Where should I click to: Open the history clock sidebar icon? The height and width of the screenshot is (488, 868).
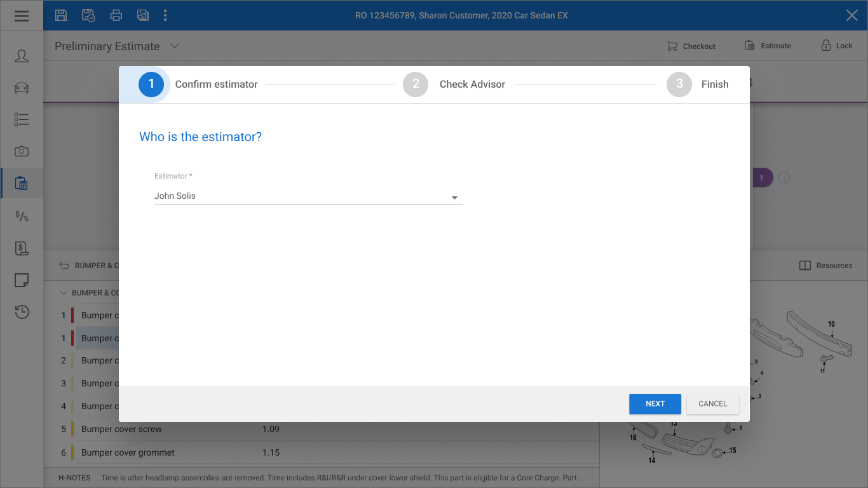tap(22, 312)
